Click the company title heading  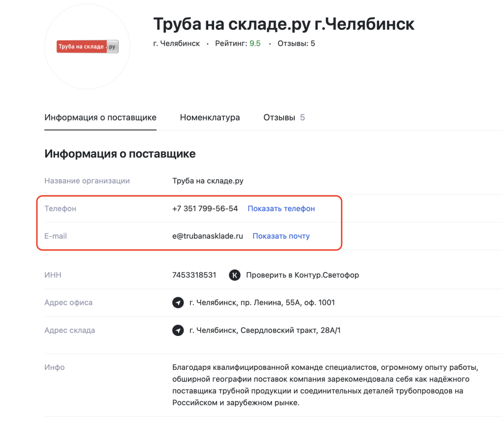click(x=283, y=23)
